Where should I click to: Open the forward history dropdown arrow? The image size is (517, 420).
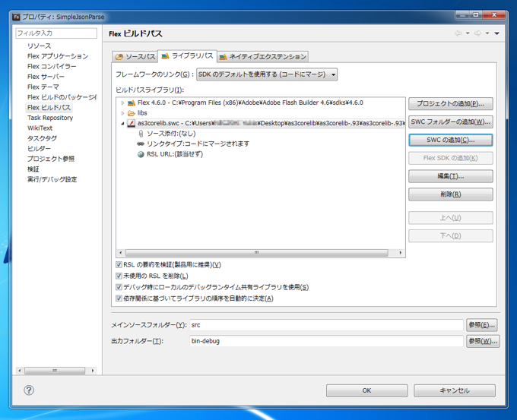(x=487, y=33)
